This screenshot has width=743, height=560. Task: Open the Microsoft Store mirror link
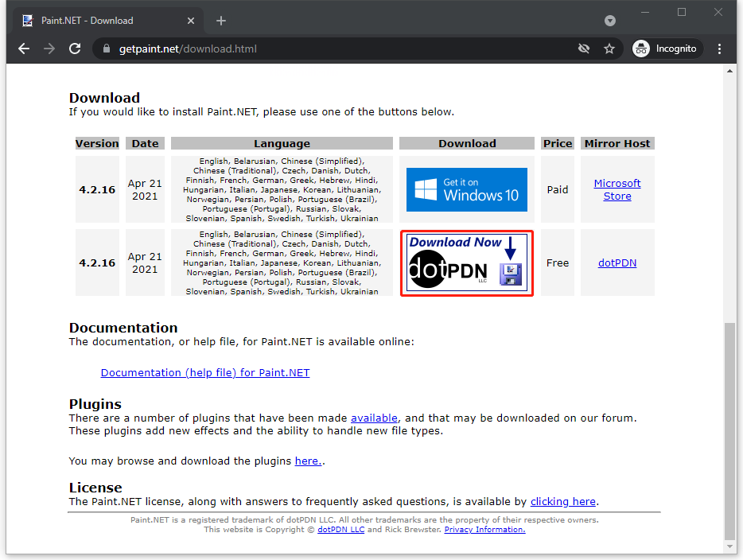coord(617,189)
